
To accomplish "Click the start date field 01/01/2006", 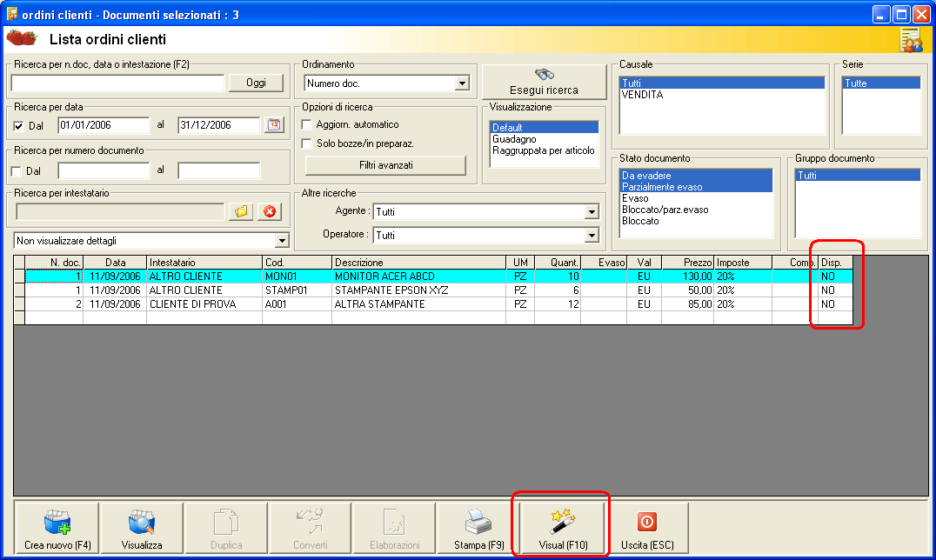I will pos(104,125).
